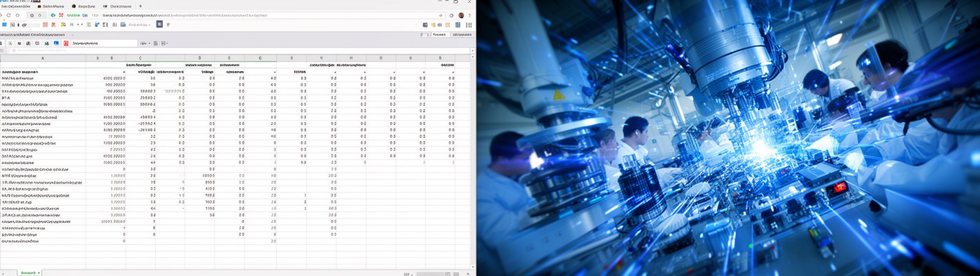
Task: Open a new browser tab
Action: tap(141, 6)
